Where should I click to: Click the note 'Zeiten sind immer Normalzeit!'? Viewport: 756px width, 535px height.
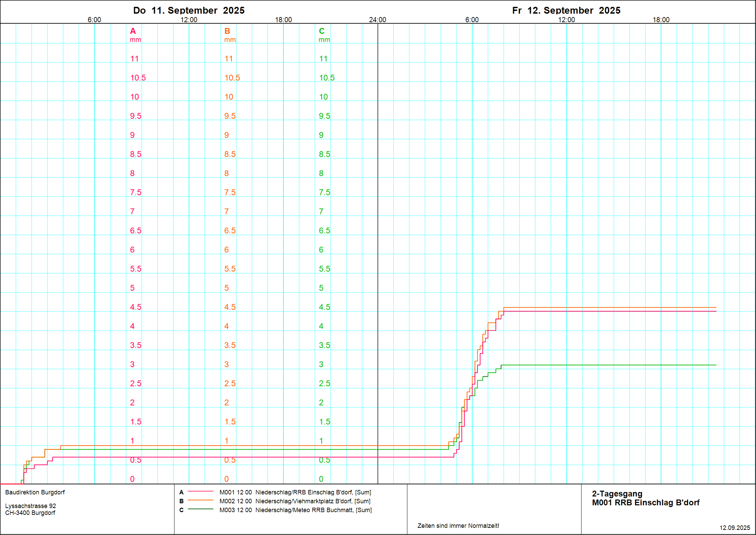coord(458,526)
